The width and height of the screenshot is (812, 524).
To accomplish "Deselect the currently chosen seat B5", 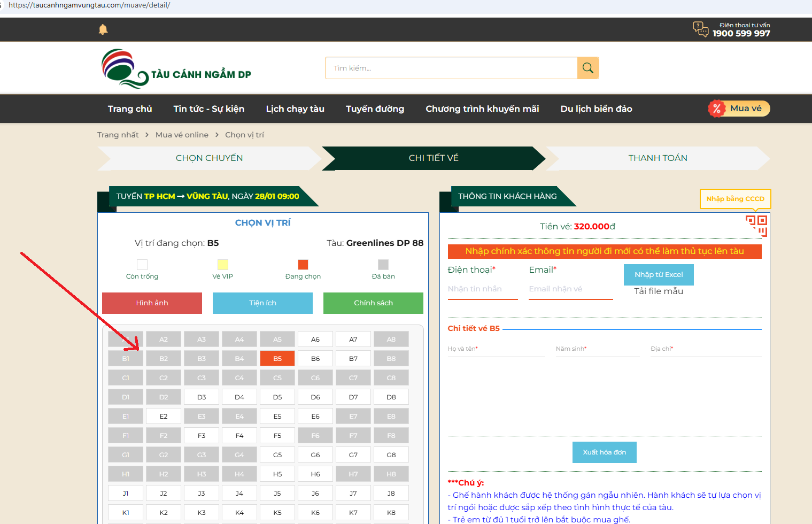I will (x=277, y=358).
